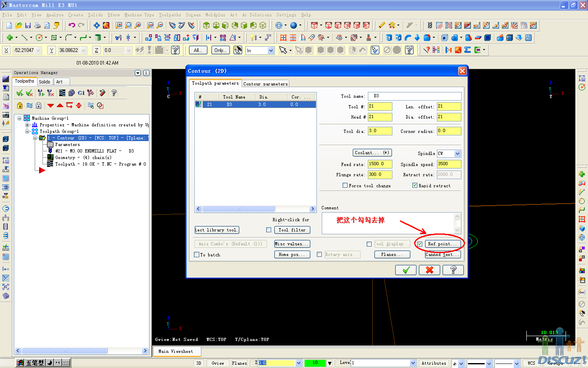Click the solid extrude icon
Viewport: 588px width, 368px height.
coord(389,38)
